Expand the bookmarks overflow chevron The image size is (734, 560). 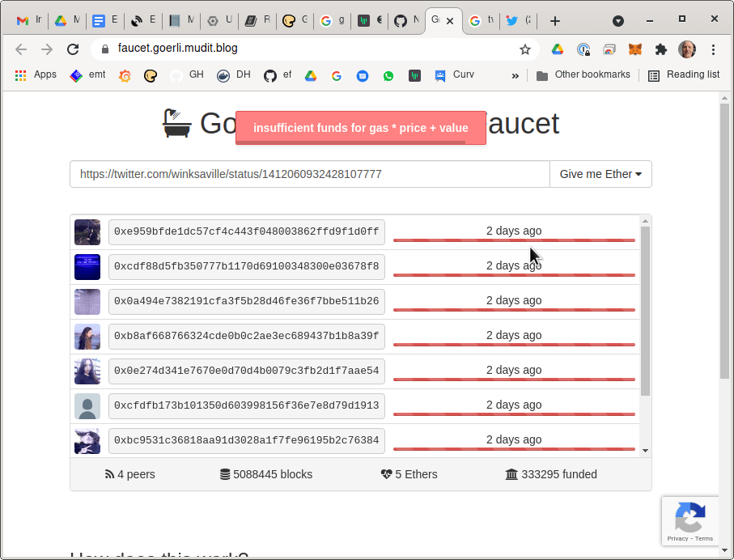coord(515,74)
